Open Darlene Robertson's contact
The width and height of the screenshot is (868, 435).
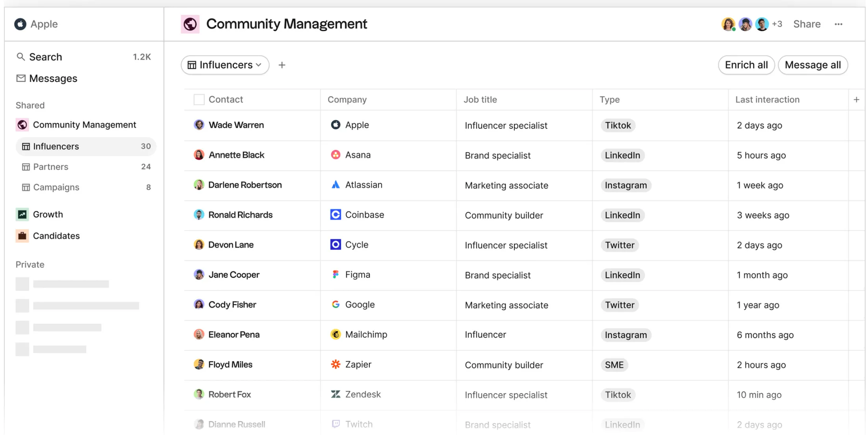(245, 185)
